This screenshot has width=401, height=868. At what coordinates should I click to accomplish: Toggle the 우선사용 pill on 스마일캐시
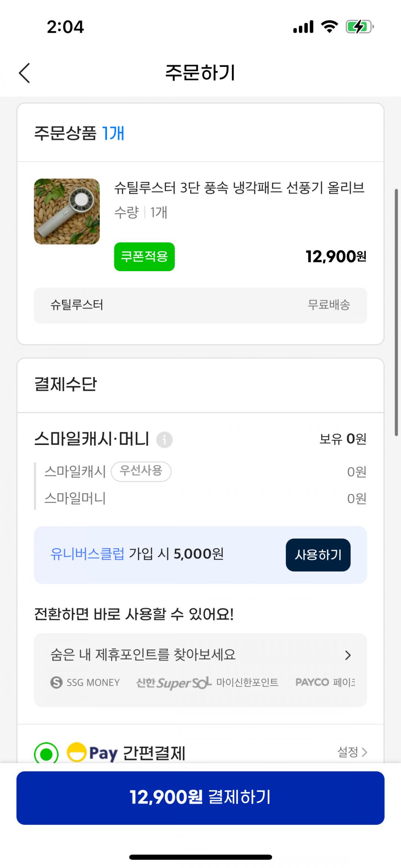coord(141,471)
